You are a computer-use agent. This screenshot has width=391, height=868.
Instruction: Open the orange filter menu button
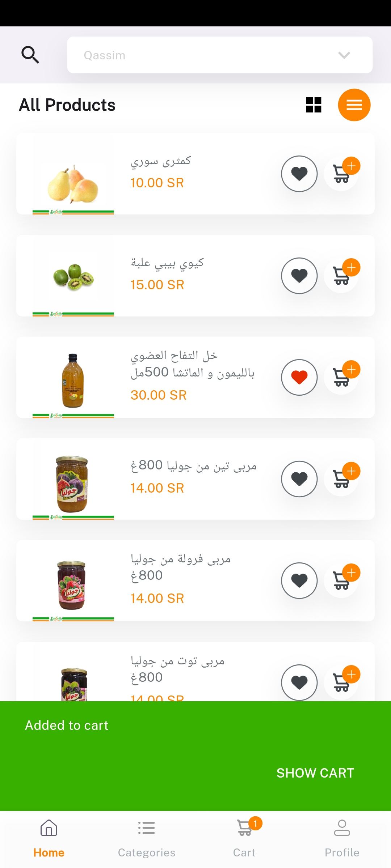354,105
